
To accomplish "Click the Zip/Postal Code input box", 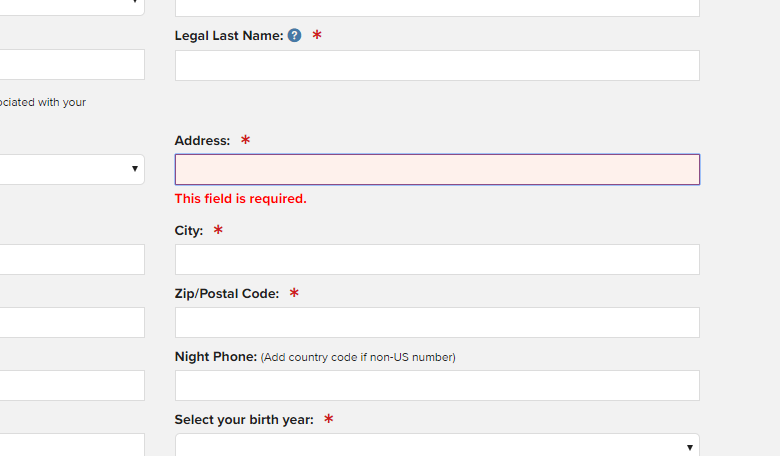I will 437,323.
